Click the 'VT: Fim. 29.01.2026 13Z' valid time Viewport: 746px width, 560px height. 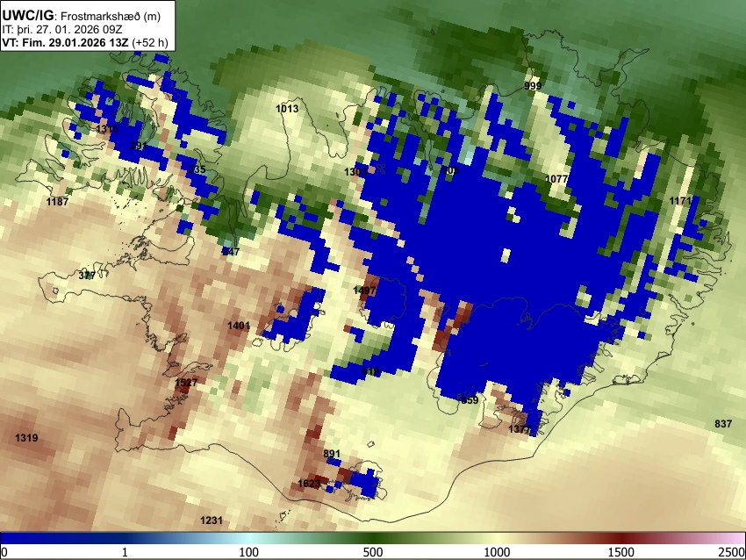(65, 42)
